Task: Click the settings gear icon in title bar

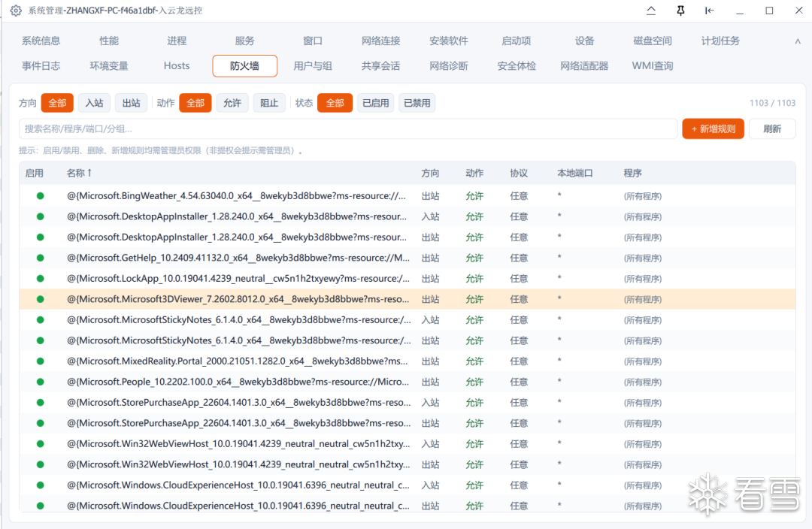Action: 16,11
